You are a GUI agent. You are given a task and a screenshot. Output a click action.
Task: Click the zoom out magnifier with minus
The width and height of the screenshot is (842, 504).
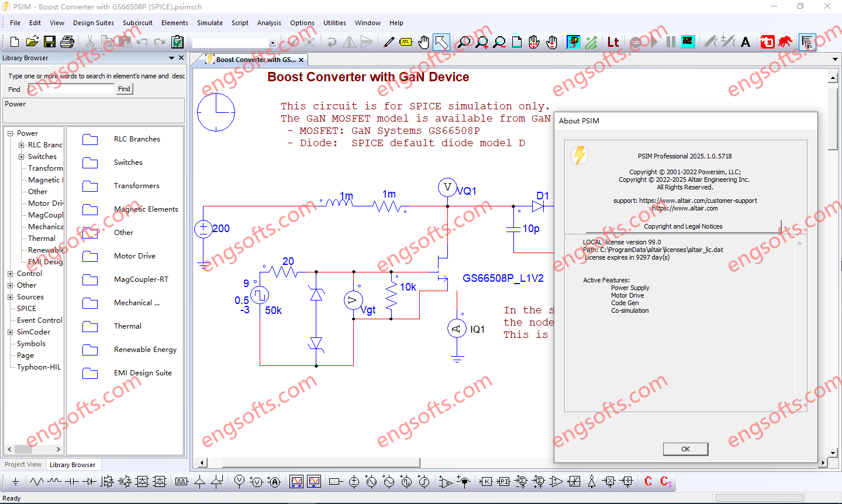point(499,42)
